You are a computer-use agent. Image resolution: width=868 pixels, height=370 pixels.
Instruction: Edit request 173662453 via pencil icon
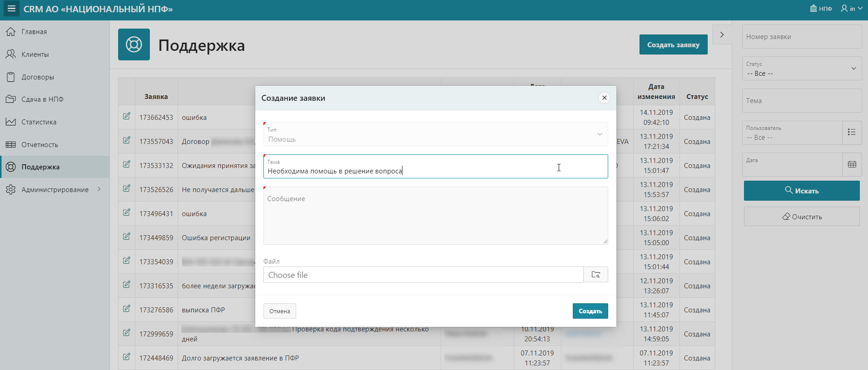(x=127, y=116)
